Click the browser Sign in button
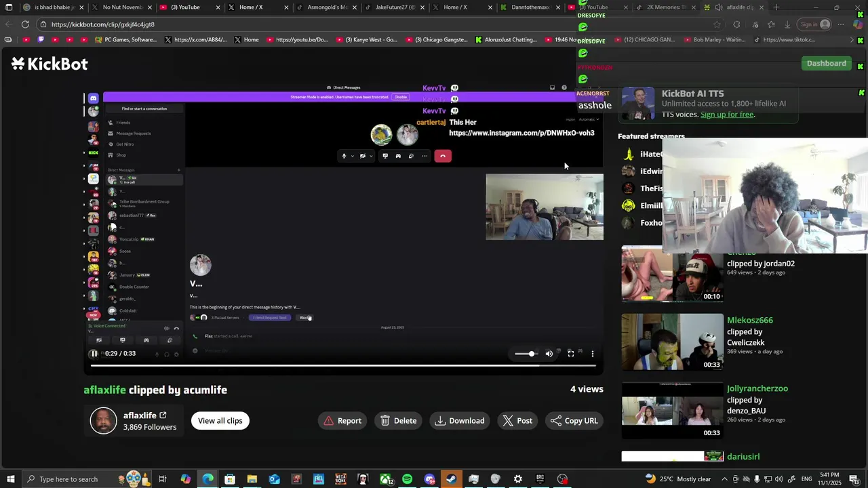The height and width of the screenshot is (488, 868). click(x=814, y=24)
